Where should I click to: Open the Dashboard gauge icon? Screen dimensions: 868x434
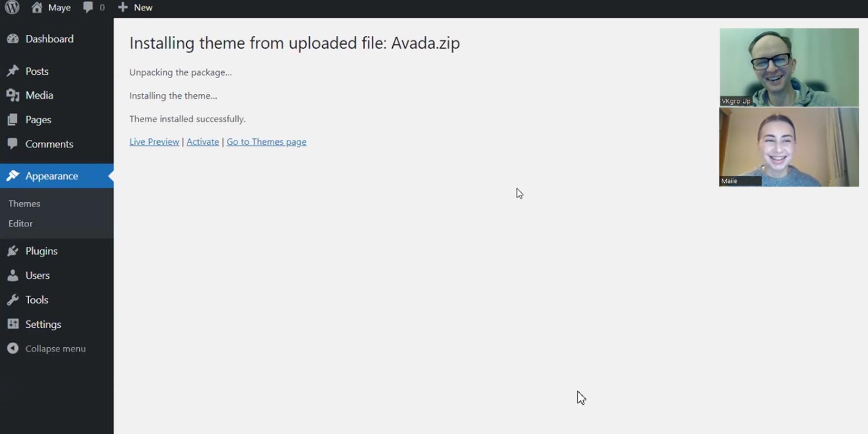coord(13,39)
